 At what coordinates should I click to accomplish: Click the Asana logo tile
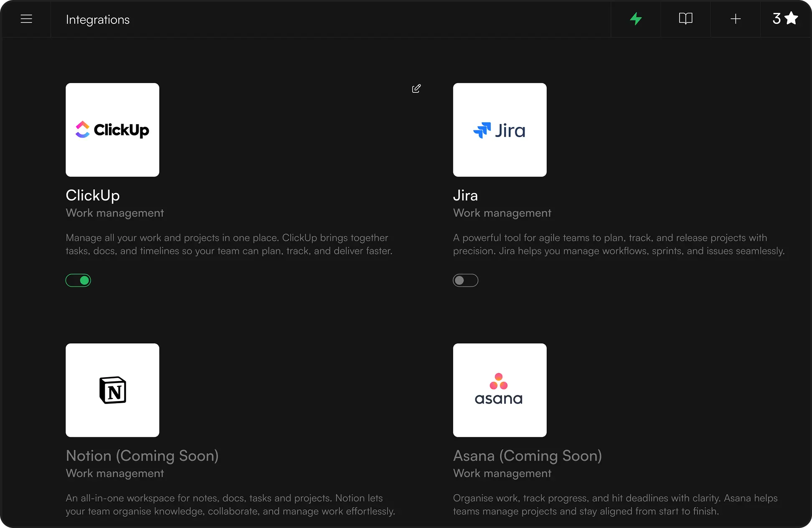tap(500, 390)
